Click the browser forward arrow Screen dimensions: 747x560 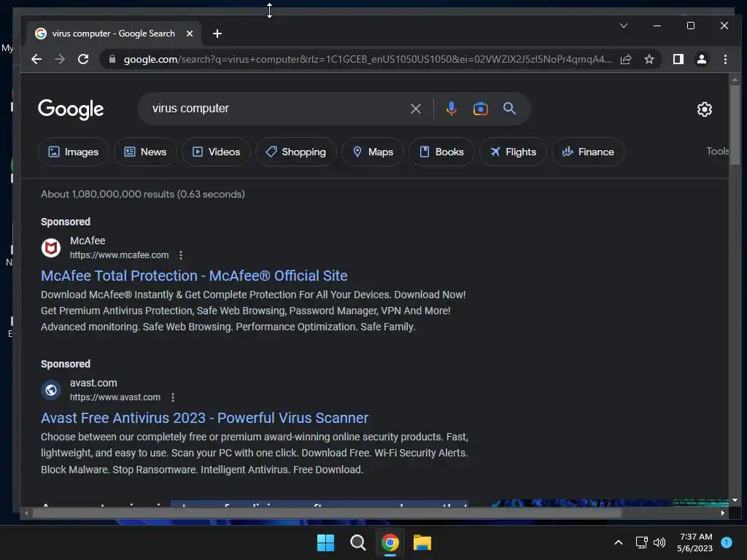60,59
